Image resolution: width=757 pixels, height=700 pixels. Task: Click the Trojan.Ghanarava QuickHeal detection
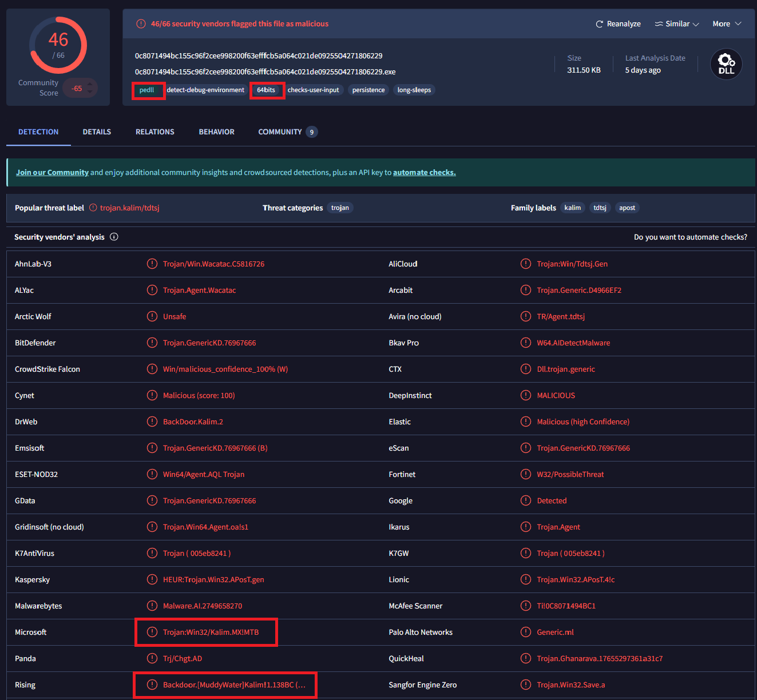(x=600, y=658)
